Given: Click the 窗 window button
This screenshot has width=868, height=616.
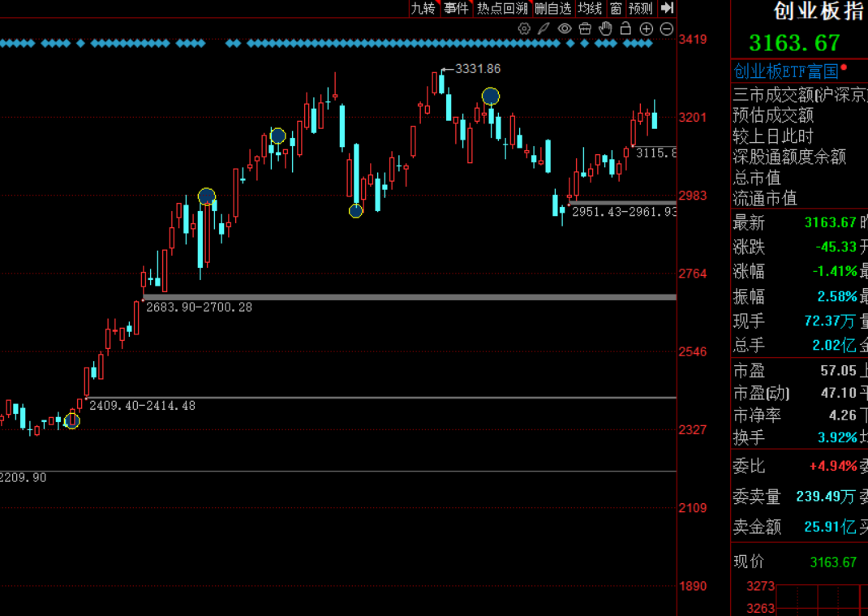Looking at the screenshot, I should [x=616, y=8].
